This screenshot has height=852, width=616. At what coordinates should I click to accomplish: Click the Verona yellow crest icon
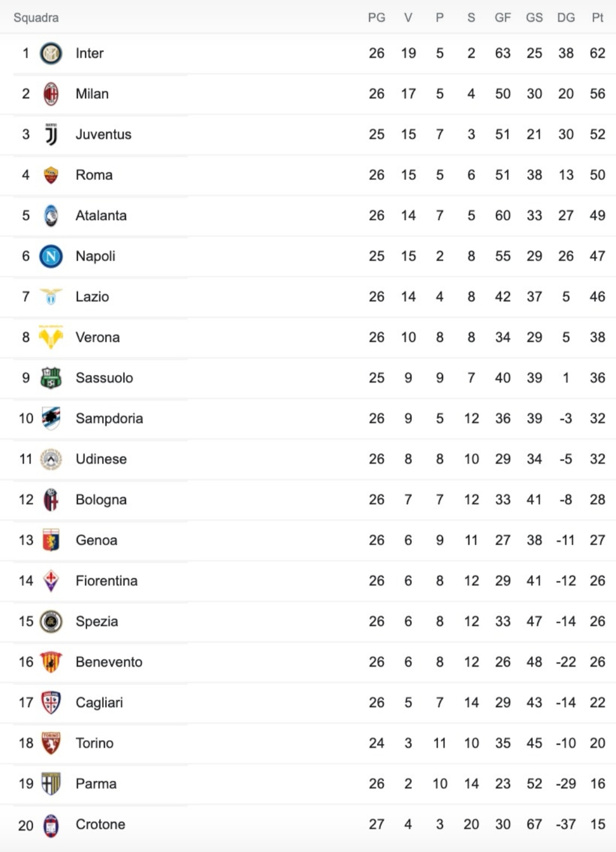point(51,337)
